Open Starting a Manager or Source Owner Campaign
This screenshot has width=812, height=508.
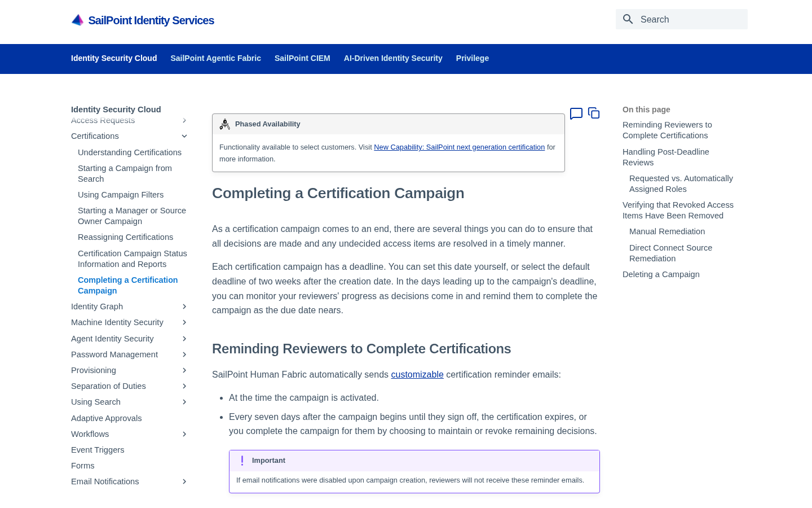[x=132, y=216]
